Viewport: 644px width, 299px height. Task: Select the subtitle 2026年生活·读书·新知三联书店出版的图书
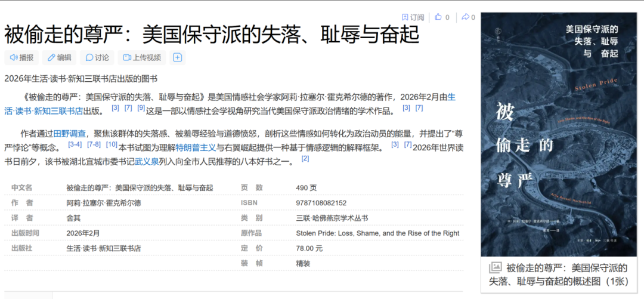(81, 79)
